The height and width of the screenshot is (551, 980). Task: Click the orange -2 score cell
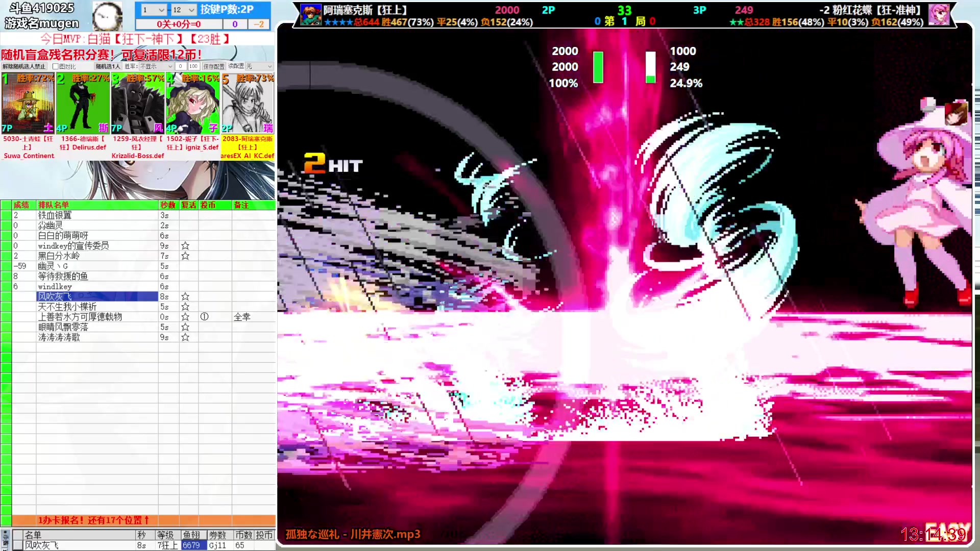pos(259,24)
